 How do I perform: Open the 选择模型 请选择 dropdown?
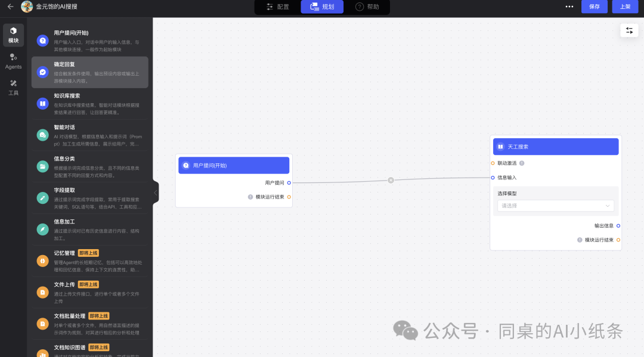[556, 206]
